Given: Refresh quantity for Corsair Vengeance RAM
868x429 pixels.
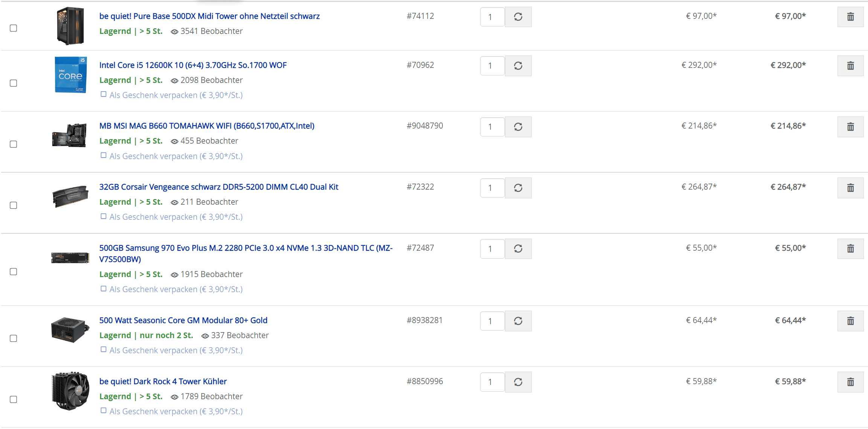Looking at the screenshot, I should 518,188.
